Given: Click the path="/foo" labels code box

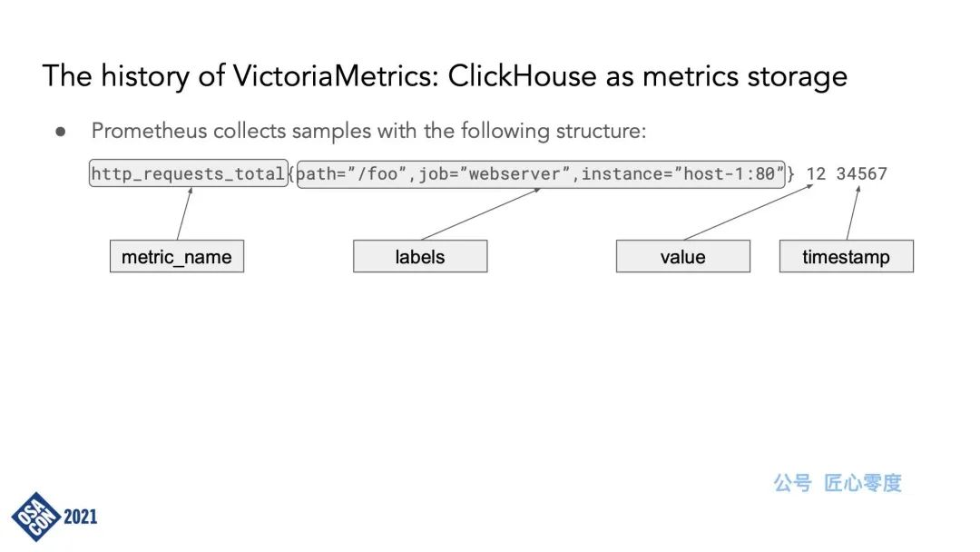Looking at the screenshot, I should click(541, 173).
